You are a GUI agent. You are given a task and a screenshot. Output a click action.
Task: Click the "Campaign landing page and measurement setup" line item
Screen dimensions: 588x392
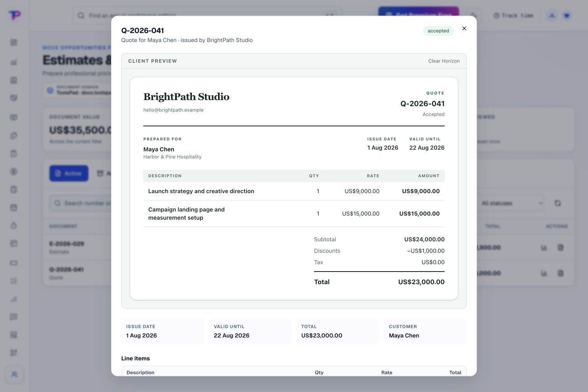coord(187,214)
